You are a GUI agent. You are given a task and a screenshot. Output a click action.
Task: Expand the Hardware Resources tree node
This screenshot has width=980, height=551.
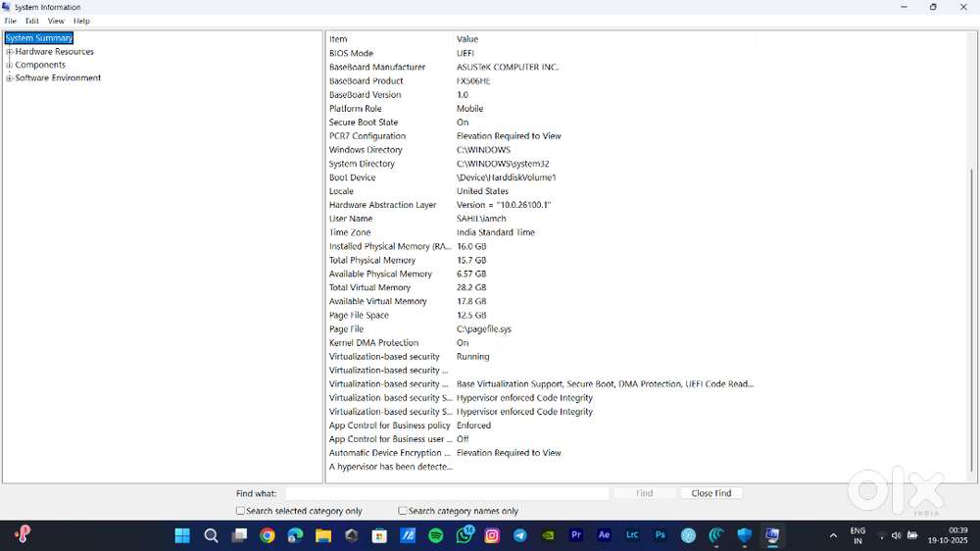pyautogui.click(x=10, y=52)
